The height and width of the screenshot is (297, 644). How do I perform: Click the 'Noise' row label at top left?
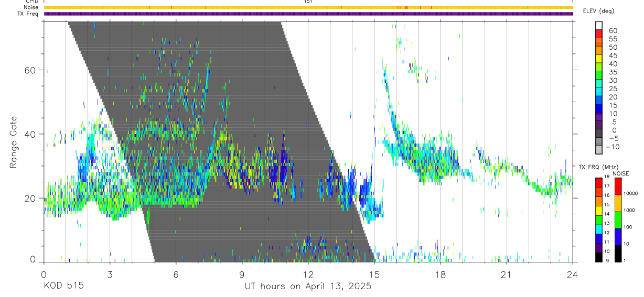click(31, 7)
